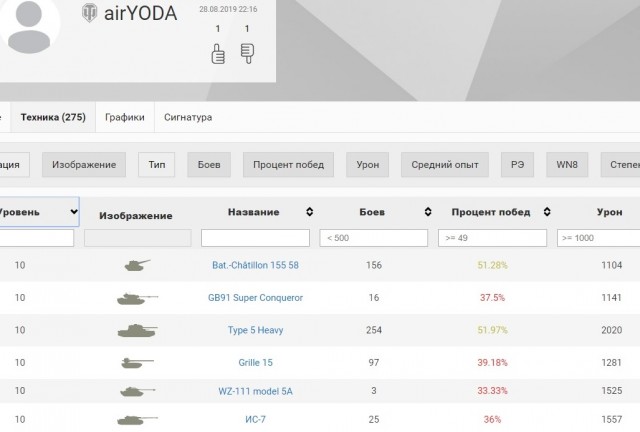This screenshot has width=640, height=432.
Task: Click the battles count 254
Action: coord(374,330)
